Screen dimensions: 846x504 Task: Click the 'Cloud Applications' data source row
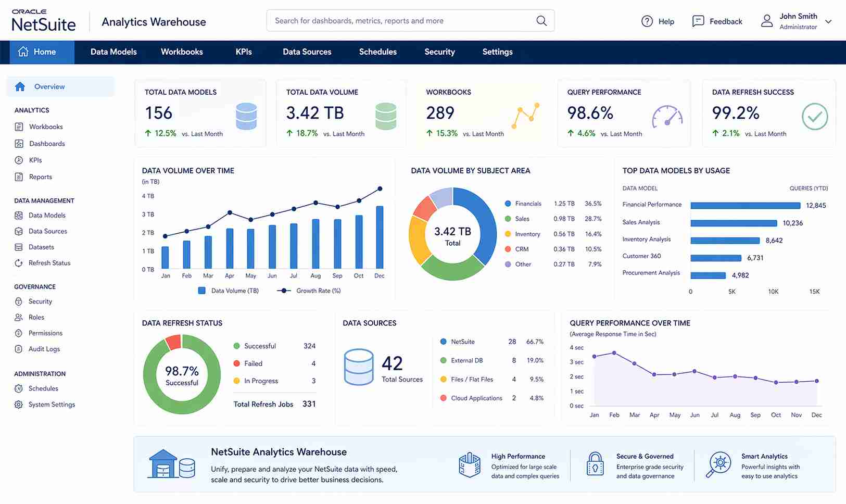pos(492,398)
